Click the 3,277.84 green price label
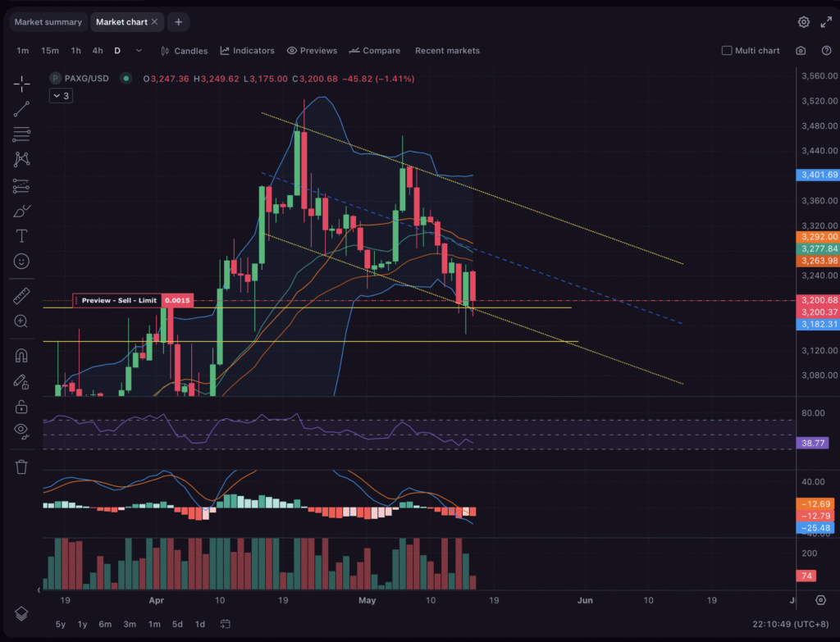Screen dimensions: 840x642 [818, 248]
